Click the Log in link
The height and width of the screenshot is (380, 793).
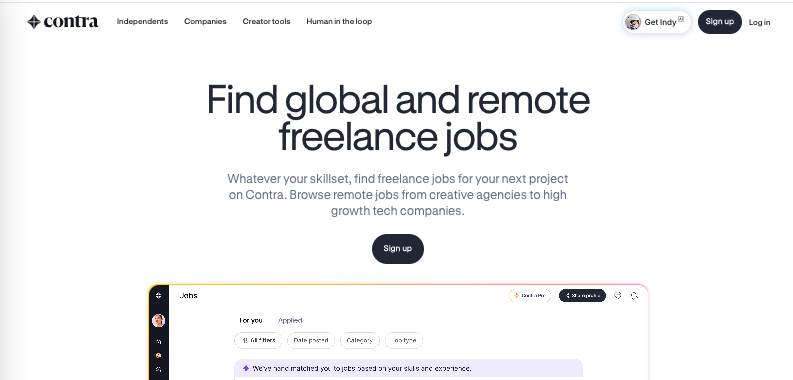tap(760, 22)
